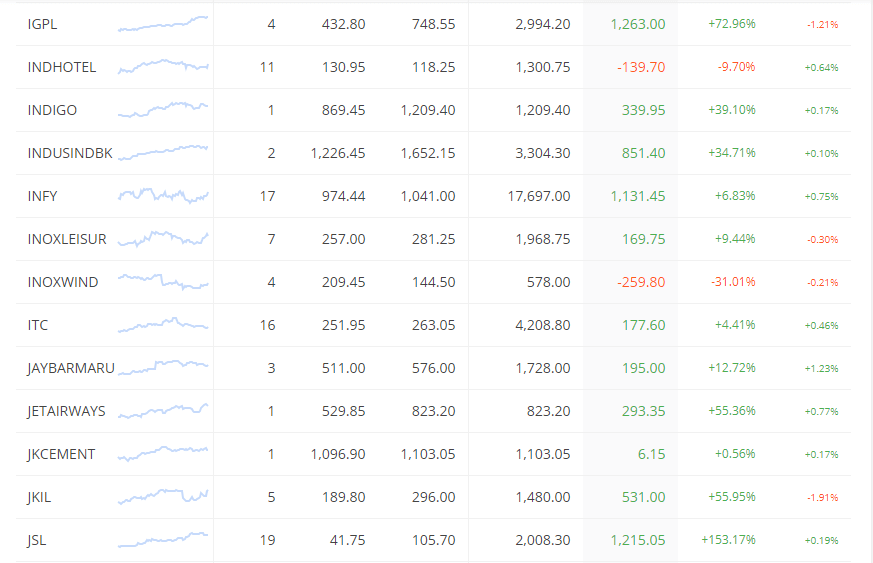Select INOXWIND loss value -259.80

tap(641, 282)
